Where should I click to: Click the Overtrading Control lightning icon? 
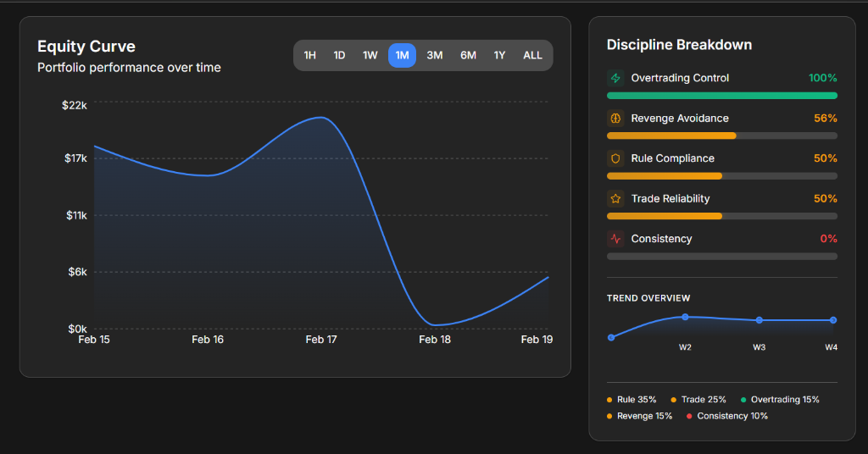(x=615, y=78)
